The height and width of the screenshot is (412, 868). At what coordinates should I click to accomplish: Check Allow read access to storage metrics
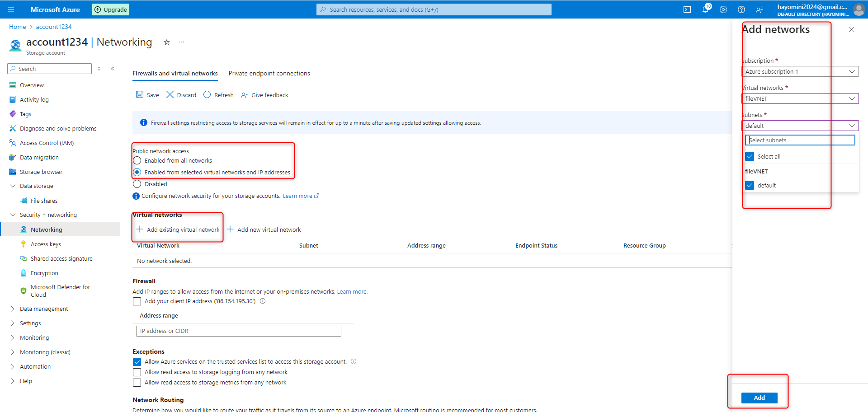point(137,383)
